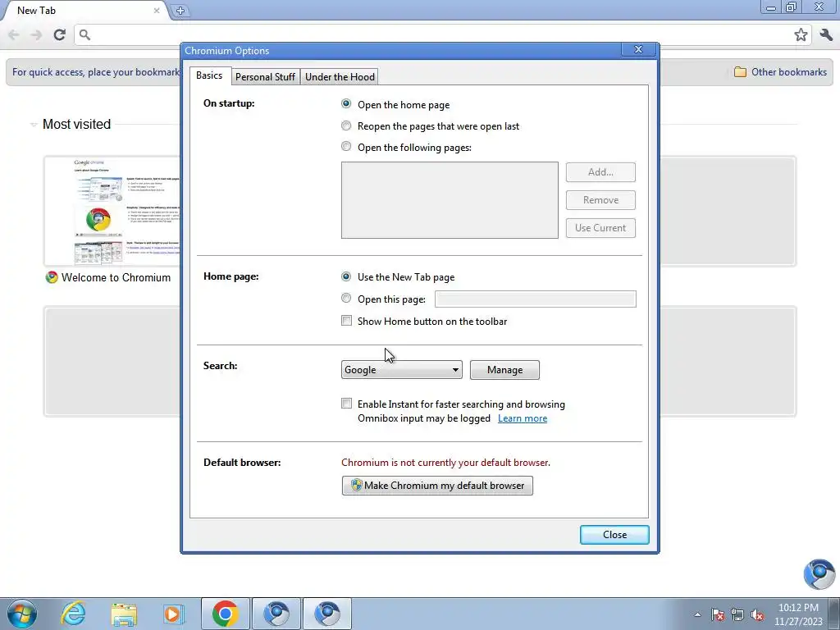Open Windows Media Player from the taskbar
Screen dimensions: 840x630
(174, 614)
